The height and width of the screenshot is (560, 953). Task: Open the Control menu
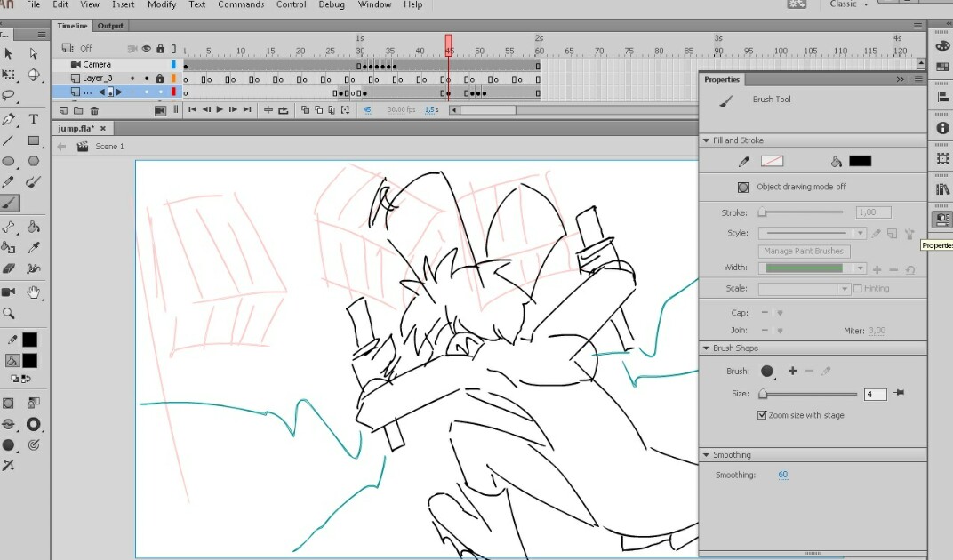tap(291, 4)
